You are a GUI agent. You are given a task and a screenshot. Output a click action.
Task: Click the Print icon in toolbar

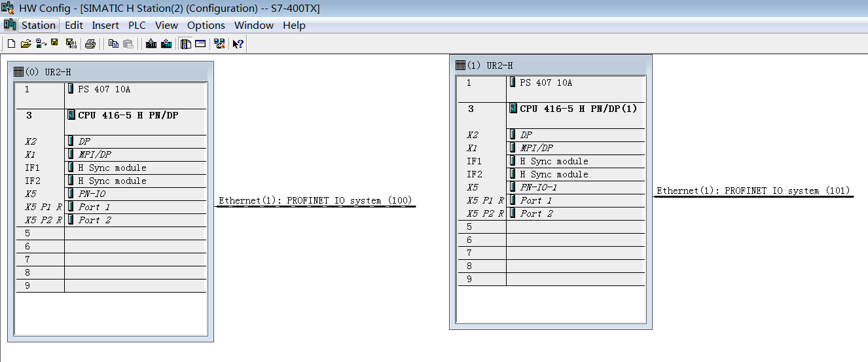pyautogui.click(x=90, y=44)
